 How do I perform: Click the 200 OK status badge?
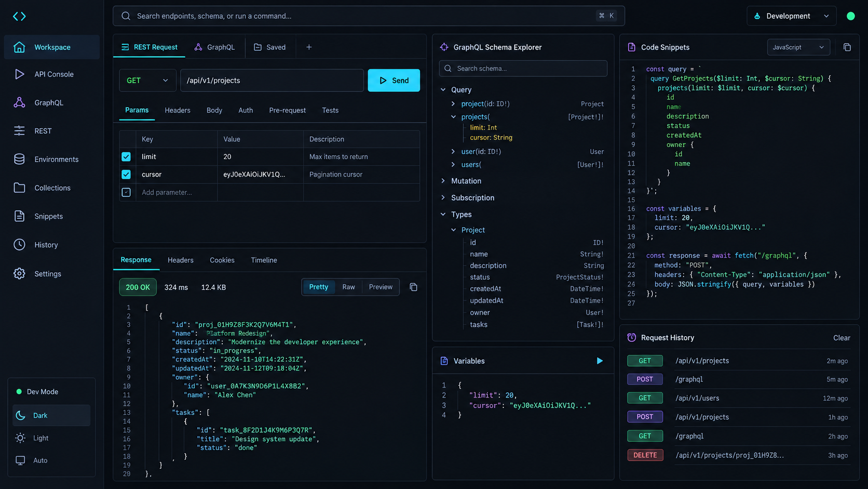(138, 287)
